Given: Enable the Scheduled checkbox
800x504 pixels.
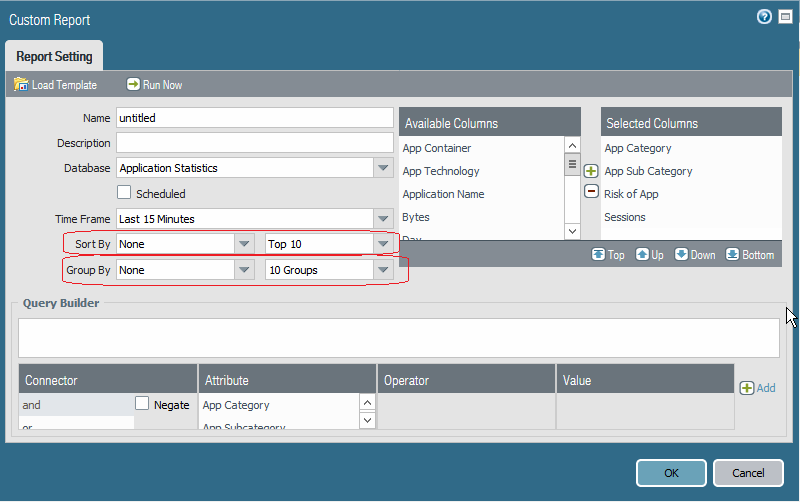Looking at the screenshot, I should [125, 193].
